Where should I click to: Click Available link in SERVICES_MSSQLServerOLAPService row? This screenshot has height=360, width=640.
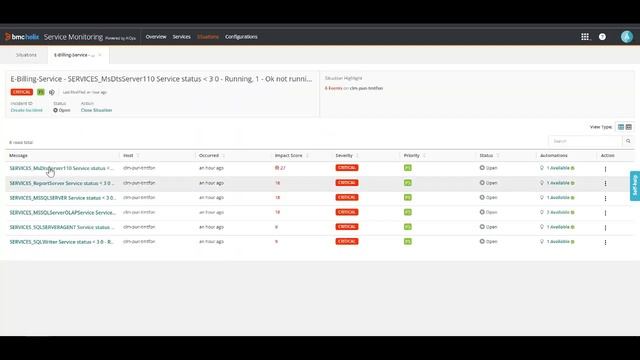coord(558,212)
